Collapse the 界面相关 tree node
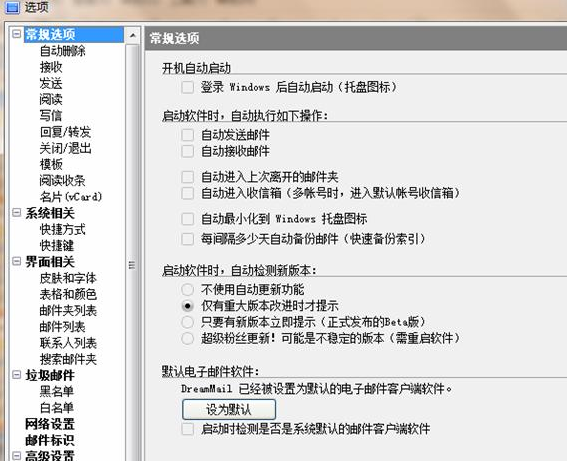Image resolution: width=567 pixels, height=461 pixels. [x=16, y=261]
